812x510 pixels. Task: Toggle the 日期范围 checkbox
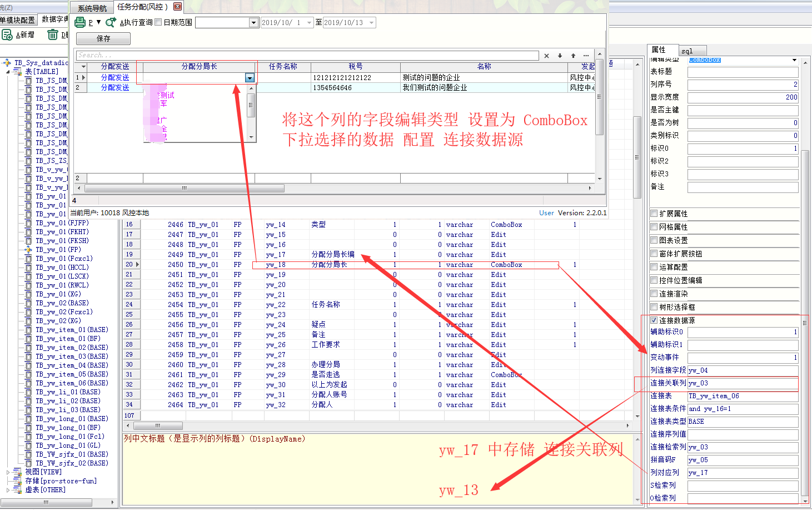158,22
